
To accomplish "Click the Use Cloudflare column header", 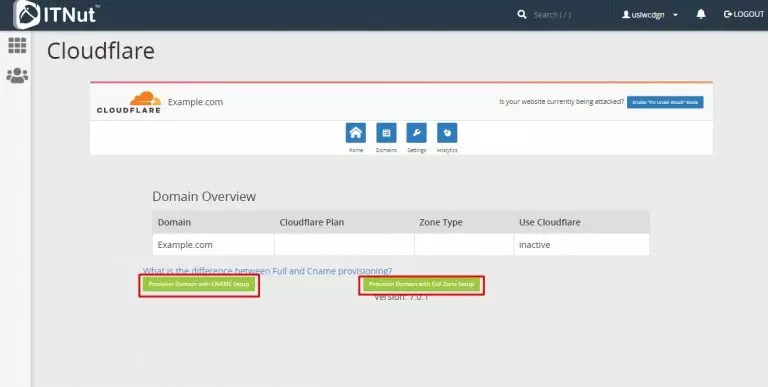I will click(581, 222).
